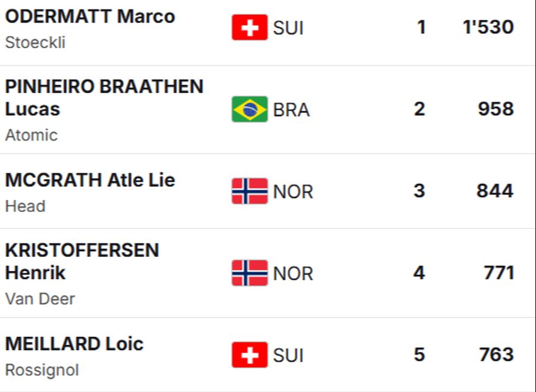
Task: Select MCGRATH Atle Lie name
Action: (x=90, y=180)
